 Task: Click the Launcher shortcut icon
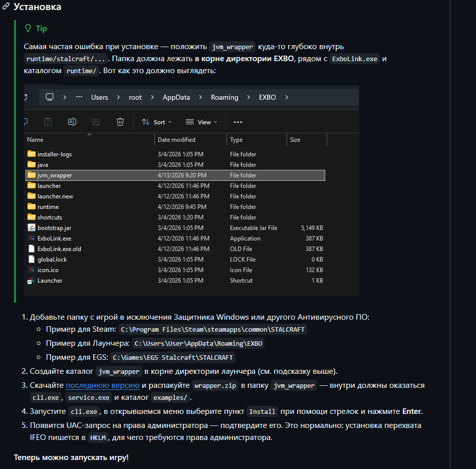point(31,281)
